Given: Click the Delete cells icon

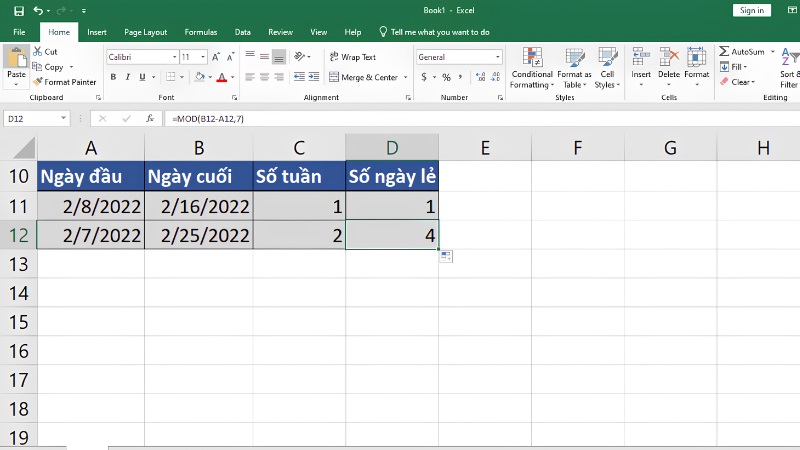Looking at the screenshot, I should (x=669, y=57).
